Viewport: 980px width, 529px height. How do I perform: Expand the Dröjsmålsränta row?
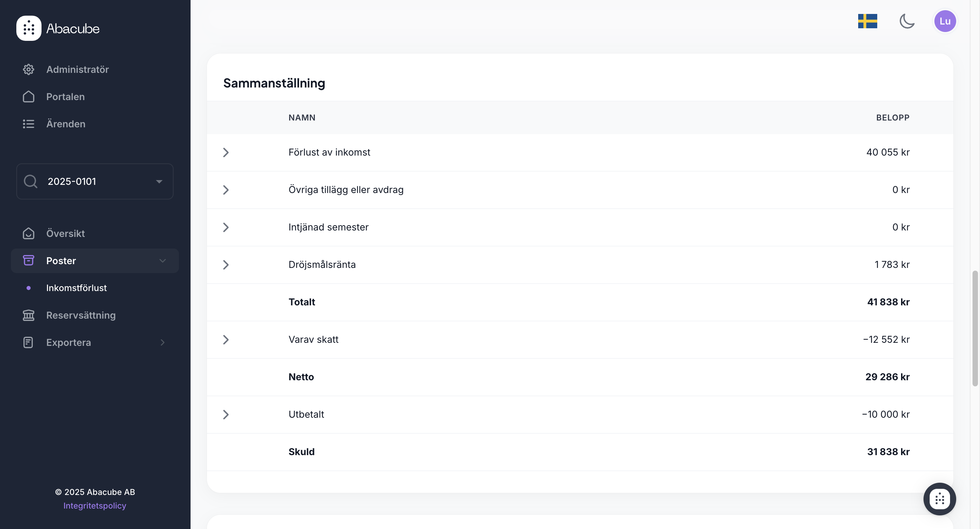click(x=226, y=265)
